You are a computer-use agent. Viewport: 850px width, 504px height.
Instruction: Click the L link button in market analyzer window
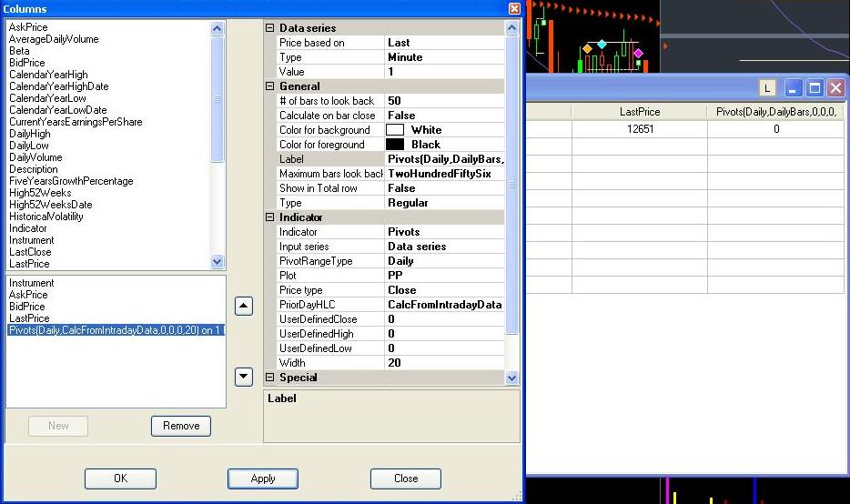(766, 88)
